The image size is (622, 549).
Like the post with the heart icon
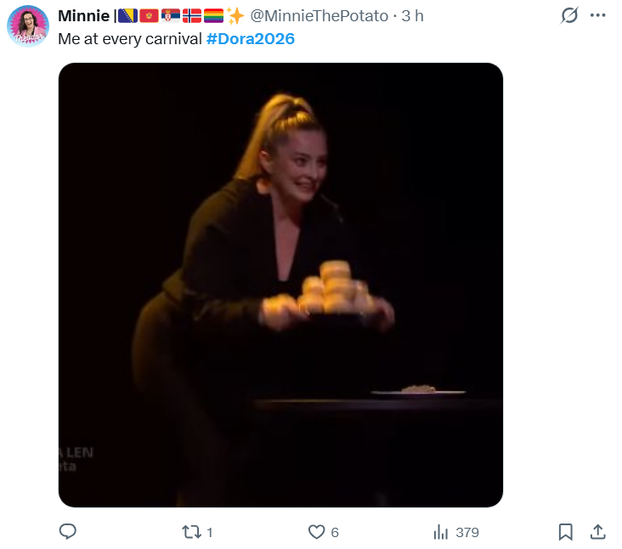[317, 532]
